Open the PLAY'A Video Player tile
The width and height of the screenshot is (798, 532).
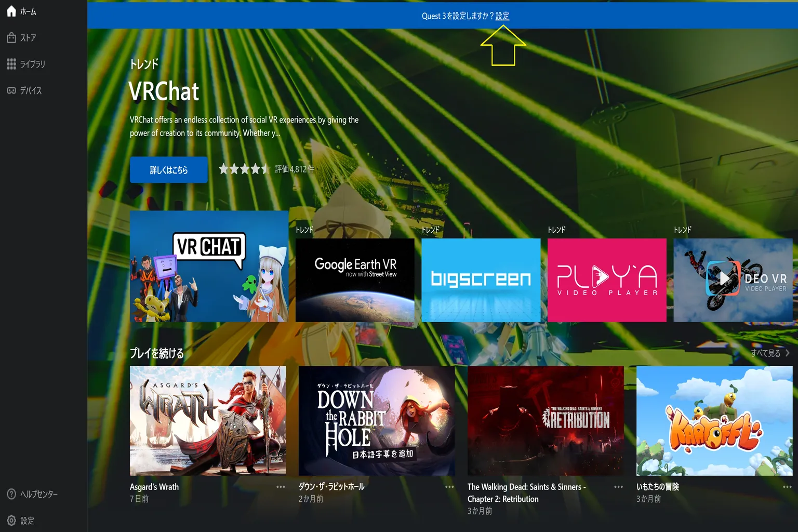pos(607,280)
